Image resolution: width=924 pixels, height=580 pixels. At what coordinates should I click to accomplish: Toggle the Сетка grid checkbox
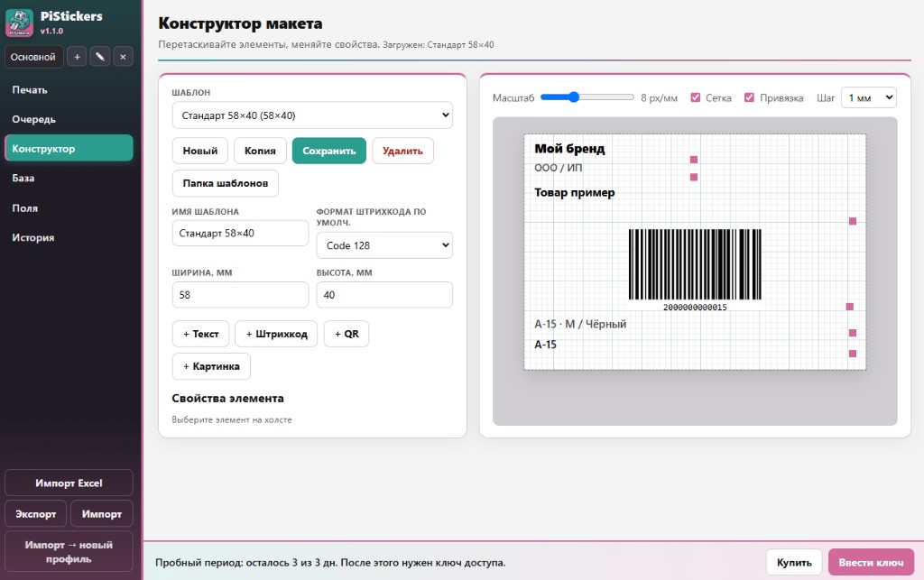pyautogui.click(x=696, y=97)
